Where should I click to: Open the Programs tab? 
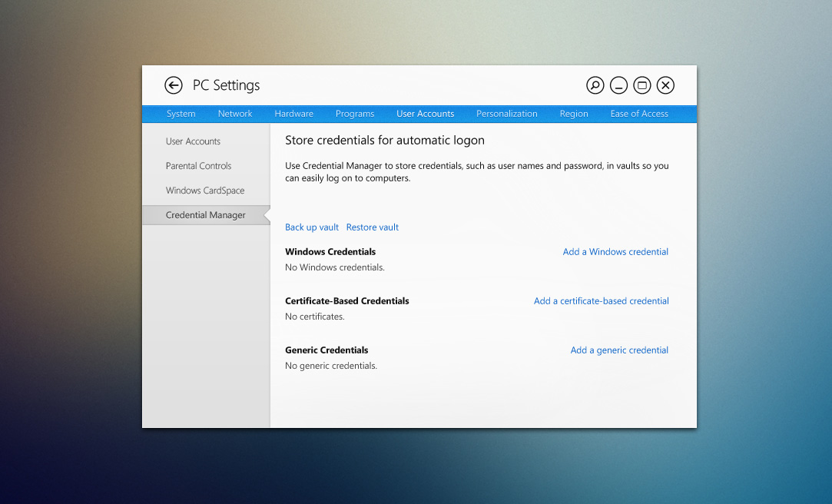pos(354,113)
